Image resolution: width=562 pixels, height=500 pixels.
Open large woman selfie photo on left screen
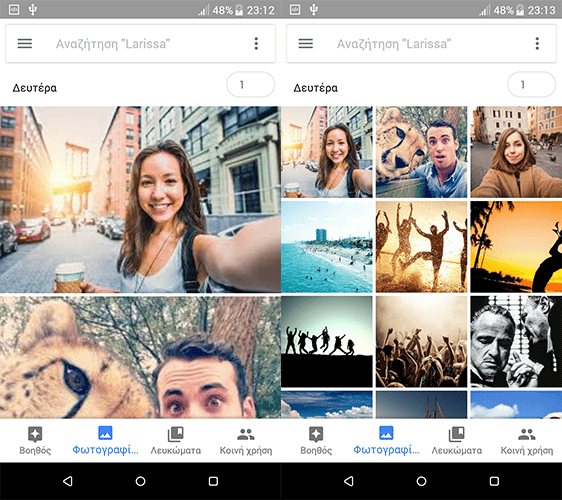click(x=140, y=199)
